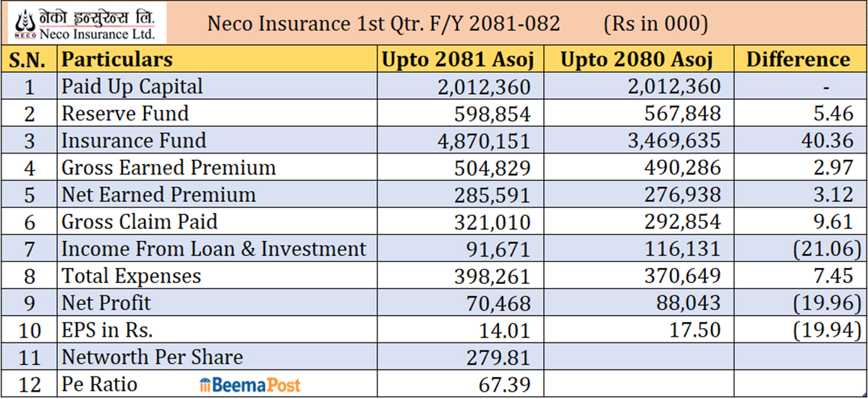Select Insurance Fund value 4,870,151
The width and height of the screenshot is (868, 399).
483,141
